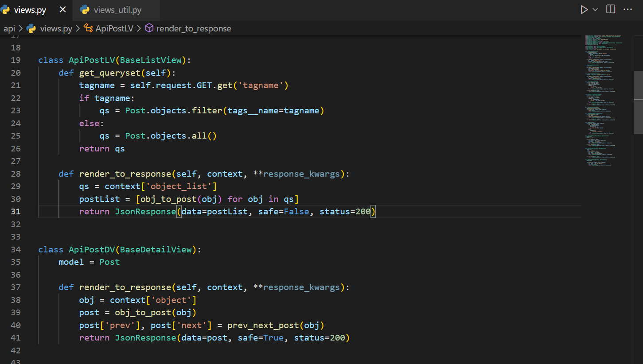The image size is (643, 364).
Task: Click tags__name argument on line 23
Action: pos(253,110)
